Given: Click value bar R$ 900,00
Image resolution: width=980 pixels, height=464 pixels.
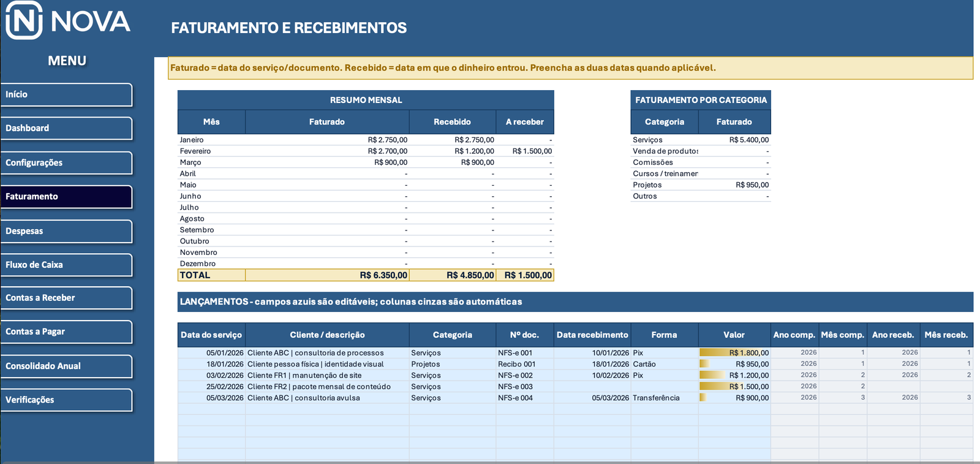Looking at the screenshot, I should [x=734, y=398].
